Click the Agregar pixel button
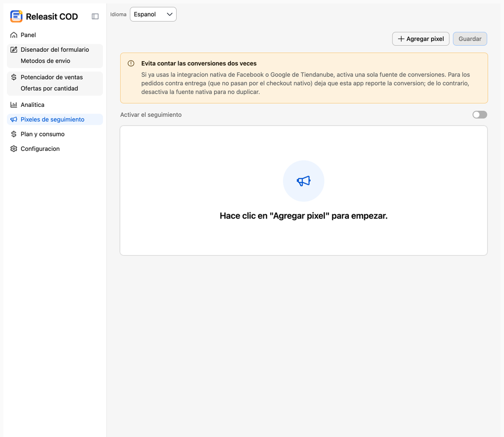The image size is (504, 437). point(420,39)
